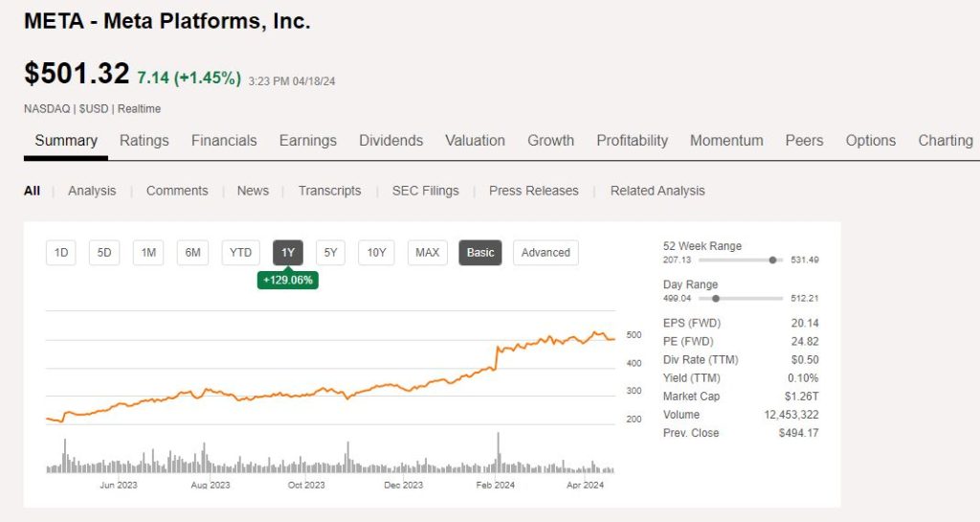Image resolution: width=980 pixels, height=522 pixels.
Task: Choose the YTD chart range
Action: tap(240, 253)
